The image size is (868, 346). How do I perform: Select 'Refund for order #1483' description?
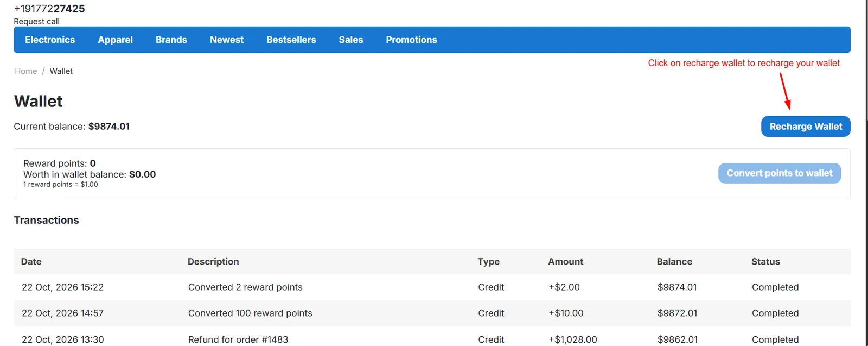click(238, 339)
